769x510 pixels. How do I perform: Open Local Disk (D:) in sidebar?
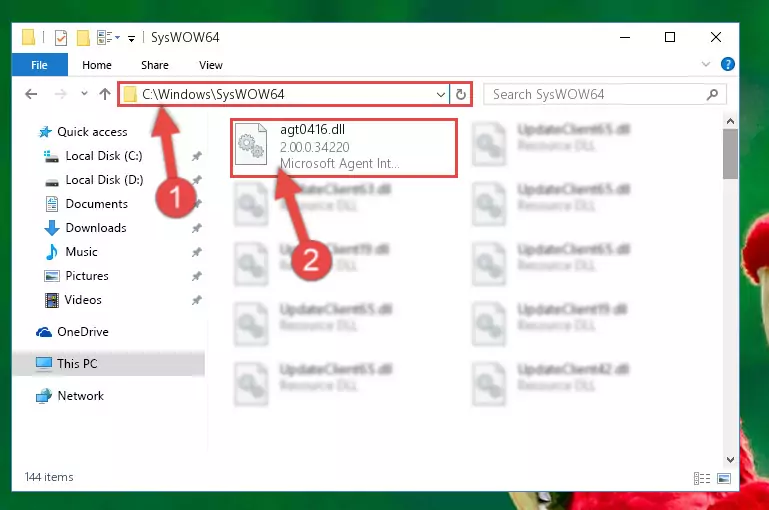tap(104, 180)
